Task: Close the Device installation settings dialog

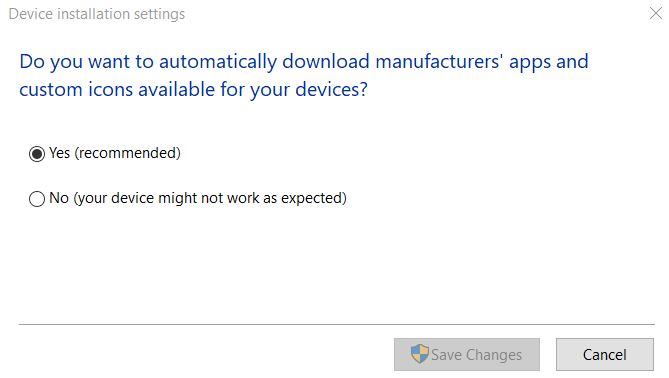Action: 656,13
